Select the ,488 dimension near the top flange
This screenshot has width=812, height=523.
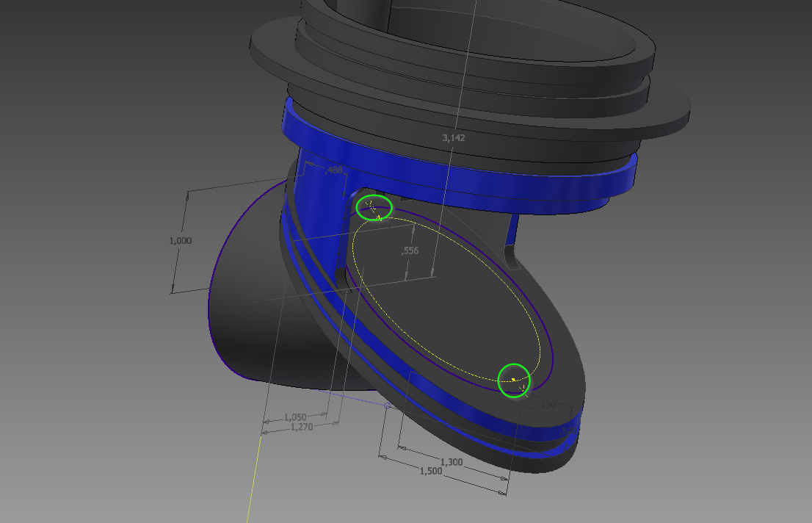click(x=335, y=169)
